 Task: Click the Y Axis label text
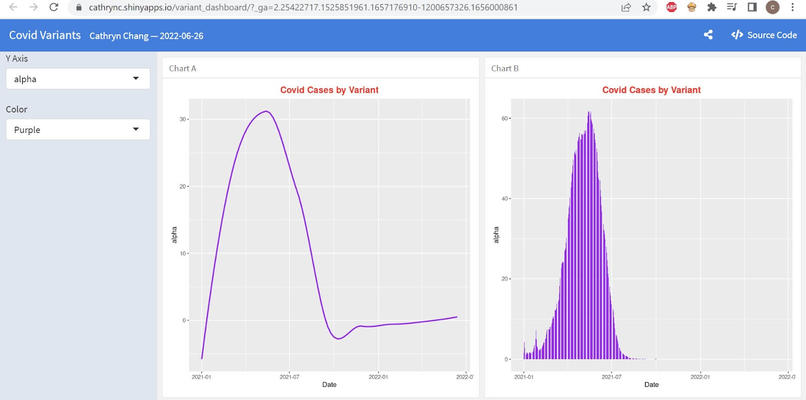click(17, 59)
